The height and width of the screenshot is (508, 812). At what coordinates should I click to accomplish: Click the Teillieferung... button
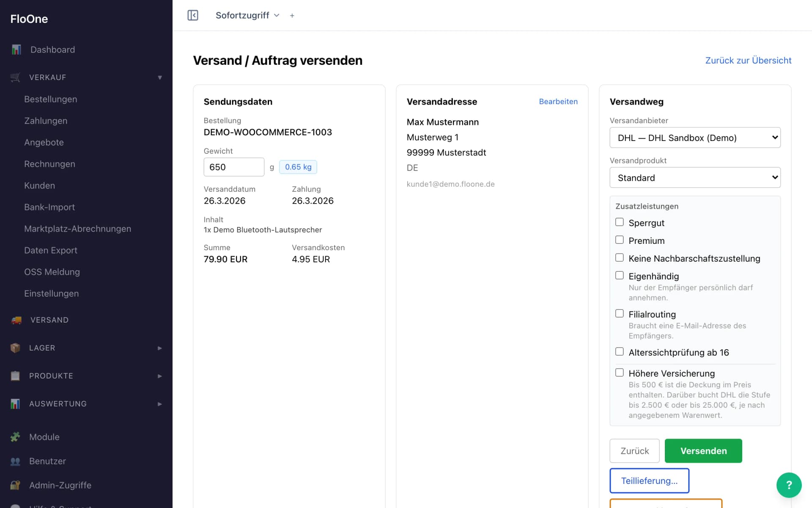[649, 481]
